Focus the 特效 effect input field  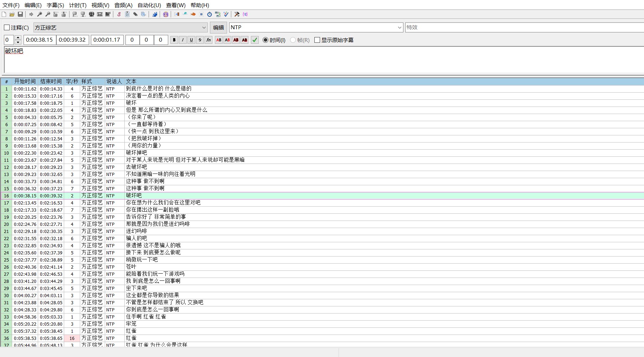coord(524,27)
